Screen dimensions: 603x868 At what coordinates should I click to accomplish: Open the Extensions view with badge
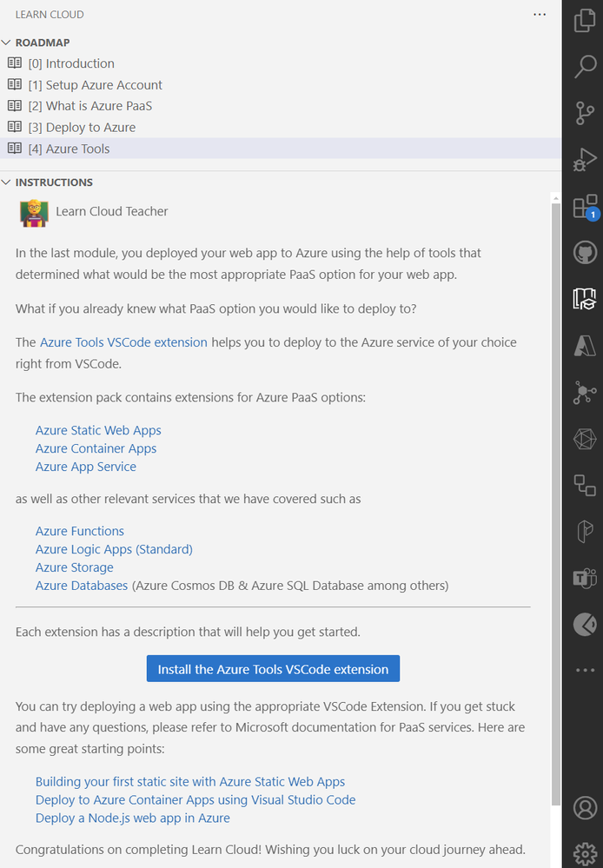(585, 207)
